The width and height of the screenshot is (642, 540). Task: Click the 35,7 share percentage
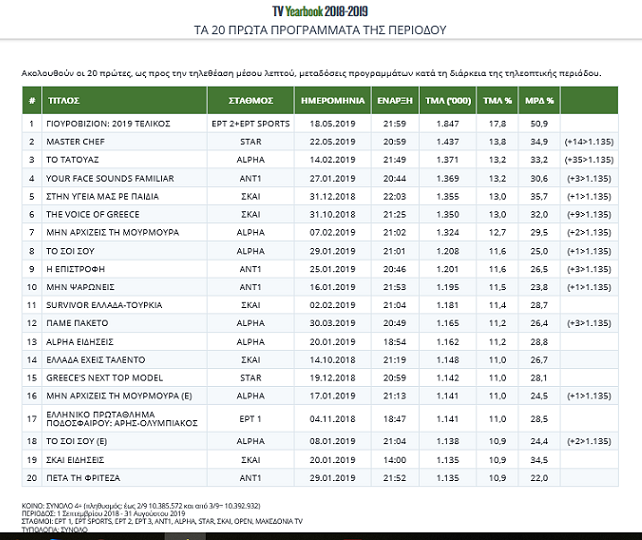[539, 197]
